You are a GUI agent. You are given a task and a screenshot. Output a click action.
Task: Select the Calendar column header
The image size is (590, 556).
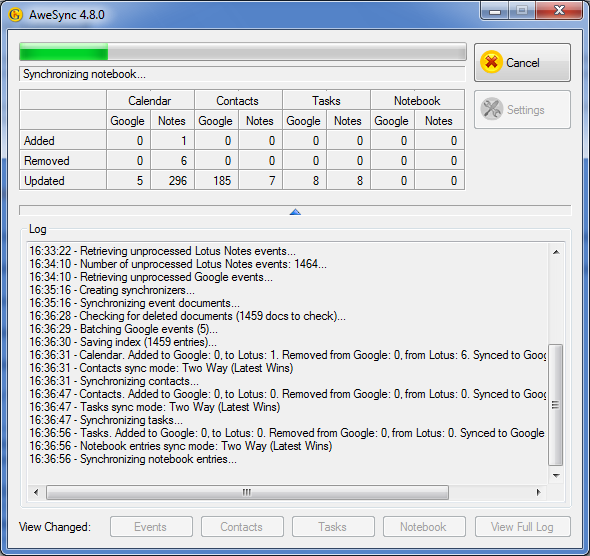150,100
